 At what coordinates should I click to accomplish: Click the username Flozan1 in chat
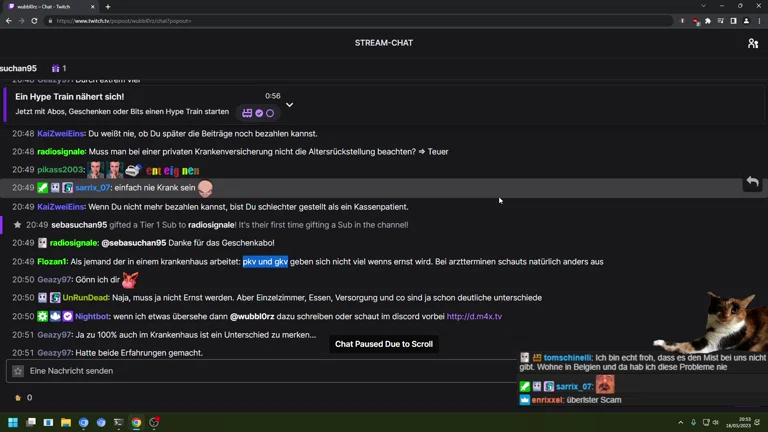click(x=52, y=262)
